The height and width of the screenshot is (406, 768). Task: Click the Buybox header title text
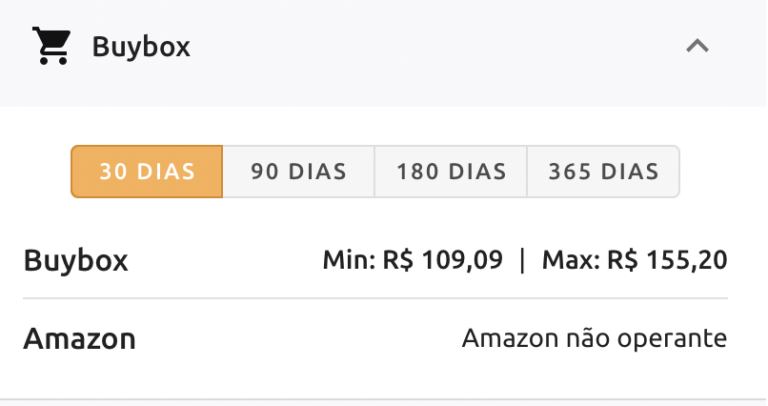141,47
